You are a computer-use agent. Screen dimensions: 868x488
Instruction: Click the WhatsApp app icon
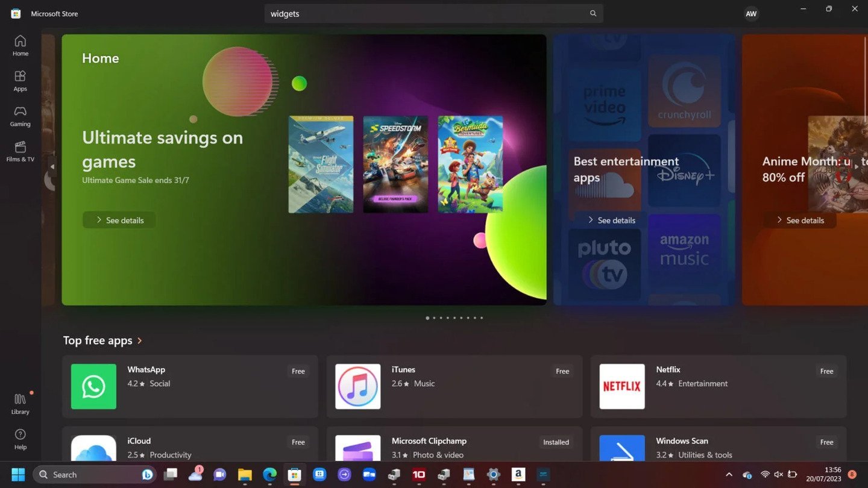point(93,386)
